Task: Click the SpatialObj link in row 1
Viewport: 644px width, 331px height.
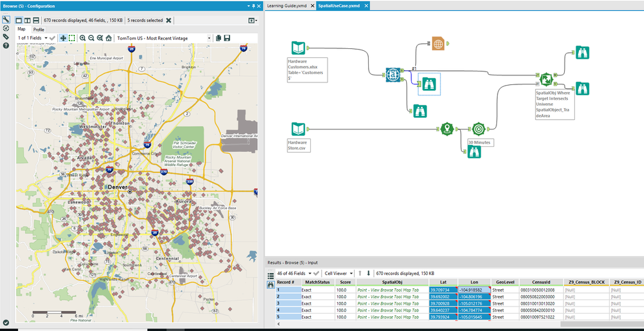Action: (x=388, y=290)
